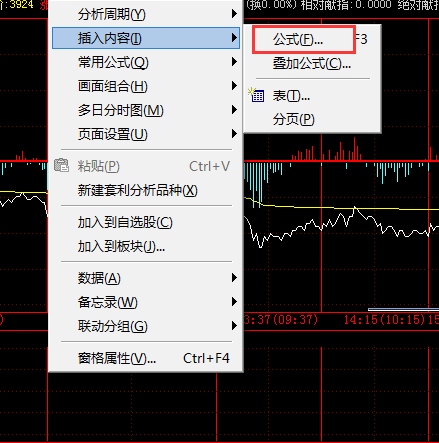The width and height of the screenshot is (439, 443).
Task: Open the 页面设置(U) submenu
Action: [x=146, y=134]
